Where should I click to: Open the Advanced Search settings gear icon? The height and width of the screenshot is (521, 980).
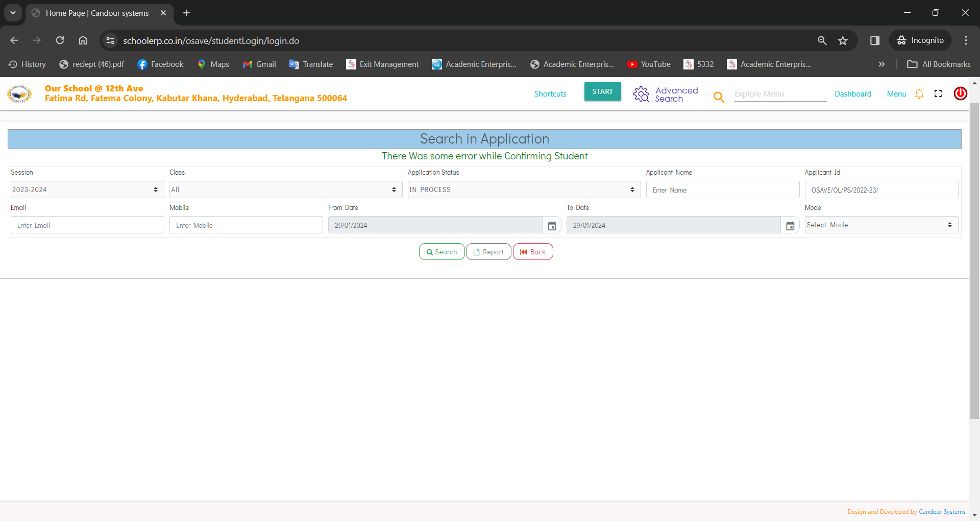coord(641,93)
